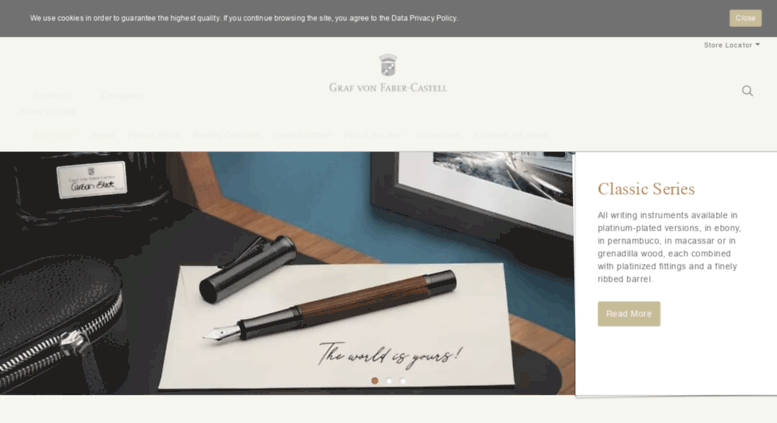This screenshot has width=777, height=423.
Task: Click the Graf von Faber-Castell wordmark
Action: pyautogui.click(x=388, y=88)
